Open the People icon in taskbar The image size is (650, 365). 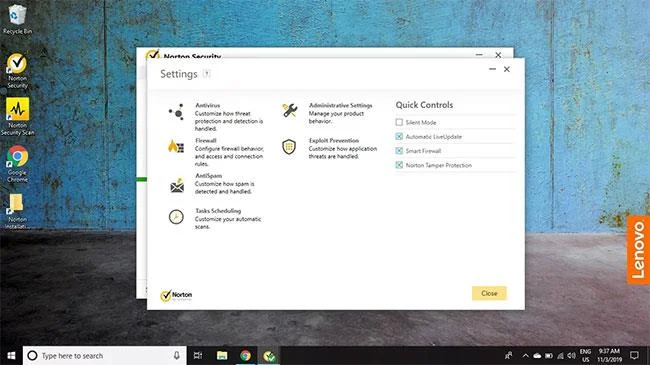(508, 355)
